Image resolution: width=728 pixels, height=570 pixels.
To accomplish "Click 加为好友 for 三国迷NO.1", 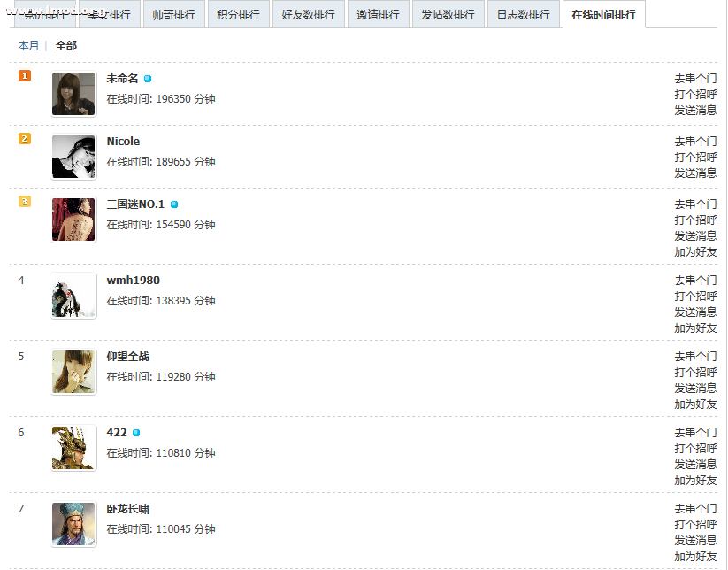I will point(695,251).
